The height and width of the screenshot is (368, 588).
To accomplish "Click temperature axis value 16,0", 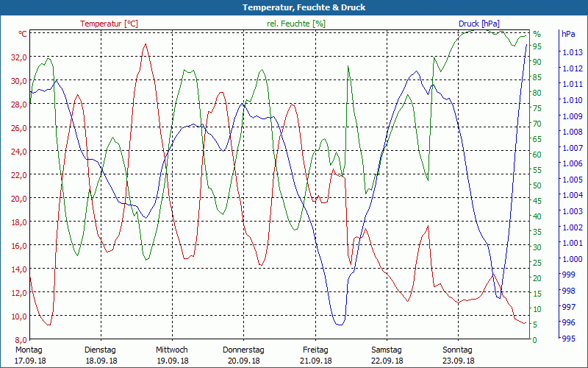I will (21, 245).
